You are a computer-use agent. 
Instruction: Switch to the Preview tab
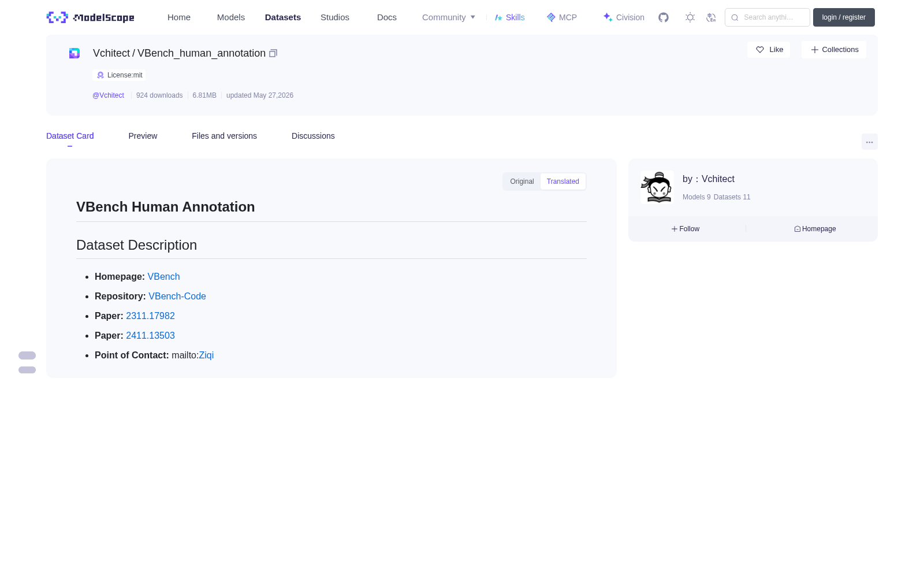(143, 136)
